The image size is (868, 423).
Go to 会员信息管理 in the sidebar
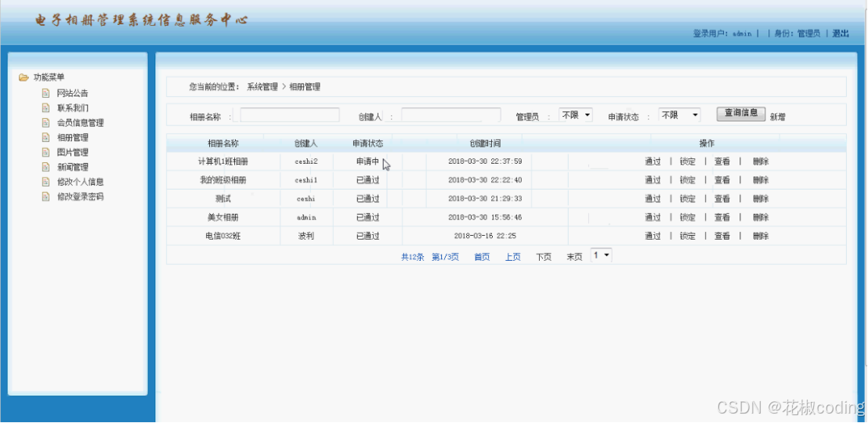[80, 123]
